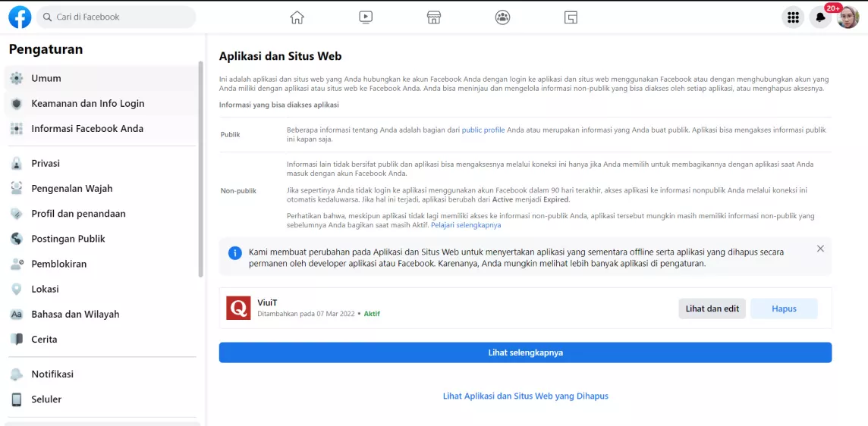Click the Non-publik row label
Image resolution: width=868 pixels, height=426 pixels.
click(x=238, y=192)
